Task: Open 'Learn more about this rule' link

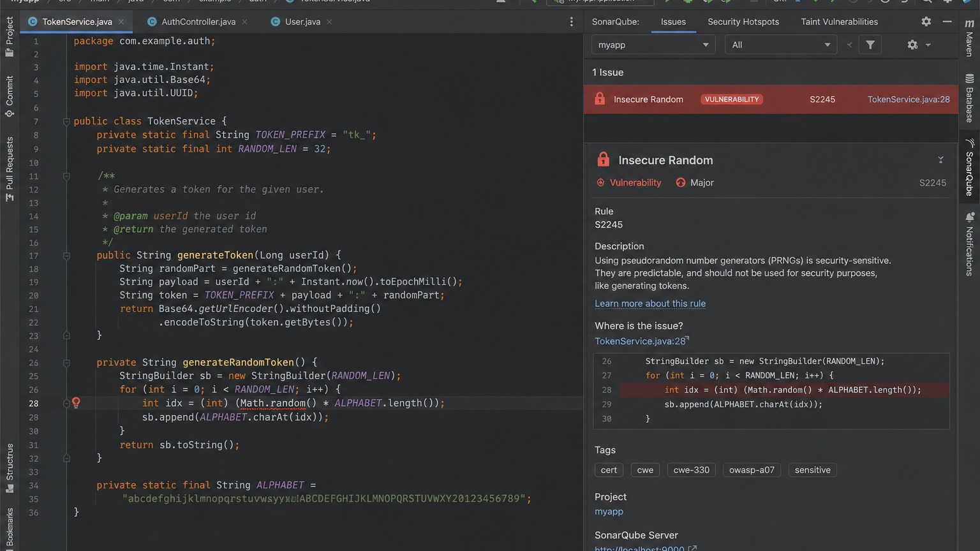Action: click(650, 304)
